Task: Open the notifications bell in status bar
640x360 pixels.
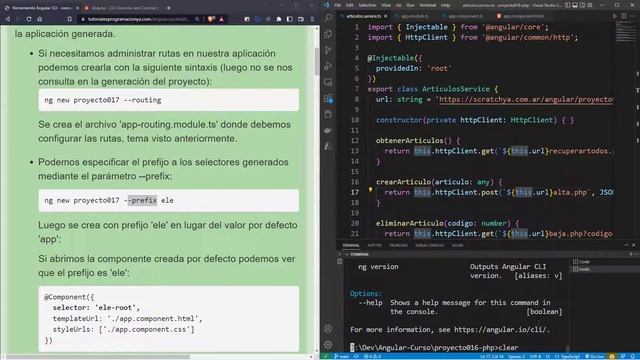Action: pos(633,356)
